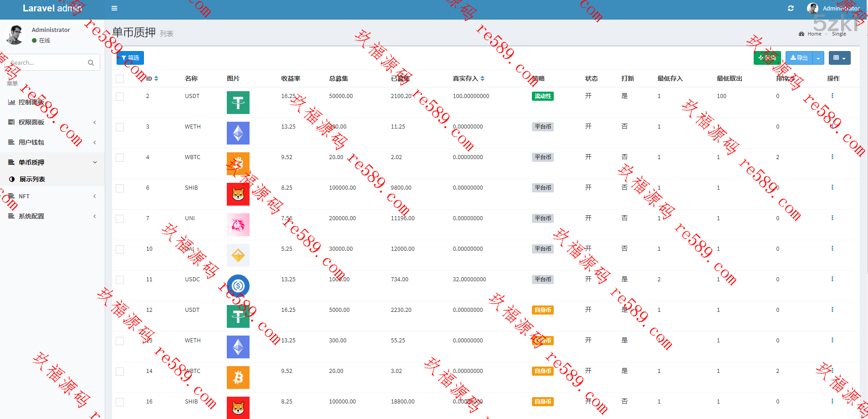The height and width of the screenshot is (419, 868).
Task: Check the select-all checkbox in table header
Action: (x=120, y=79)
